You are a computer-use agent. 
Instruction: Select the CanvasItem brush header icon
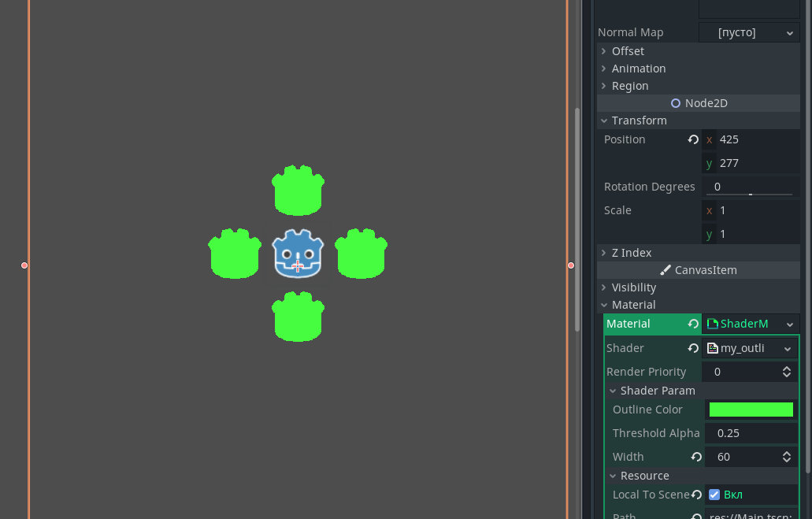pos(666,270)
